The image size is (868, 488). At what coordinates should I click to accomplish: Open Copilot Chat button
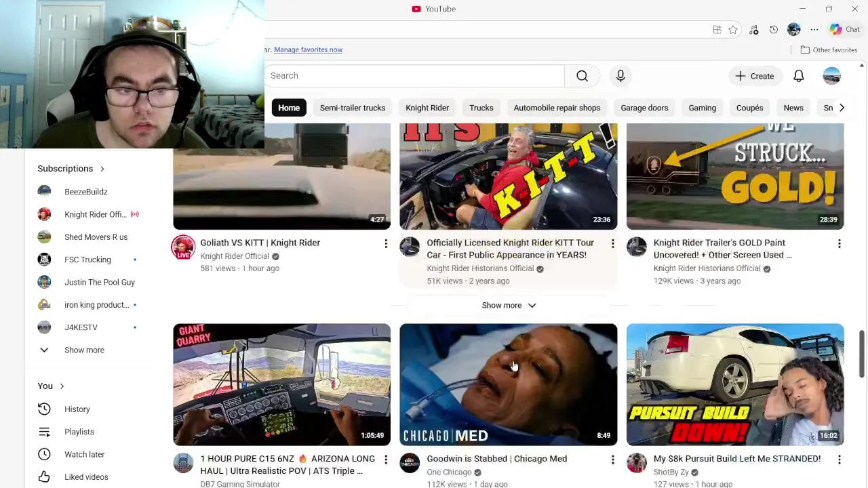point(845,29)
